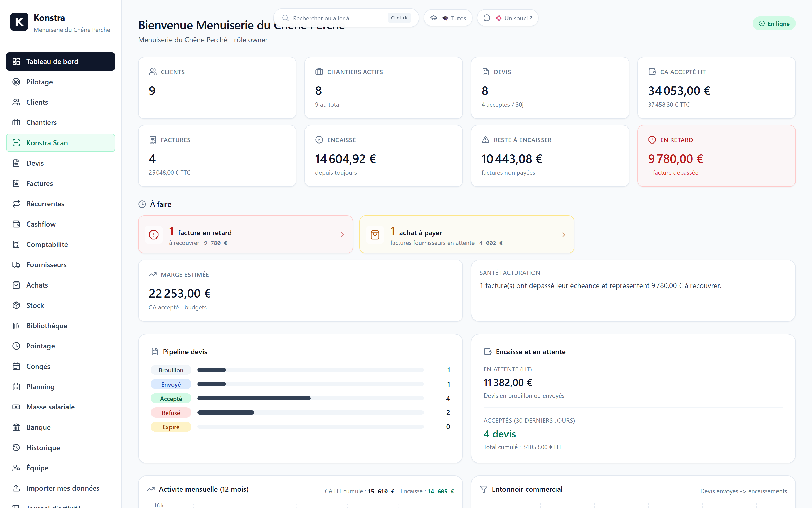Screen dimensions: 812x508
Task: Go to Pilotage in the sidebar
Action: pos(61,82)
